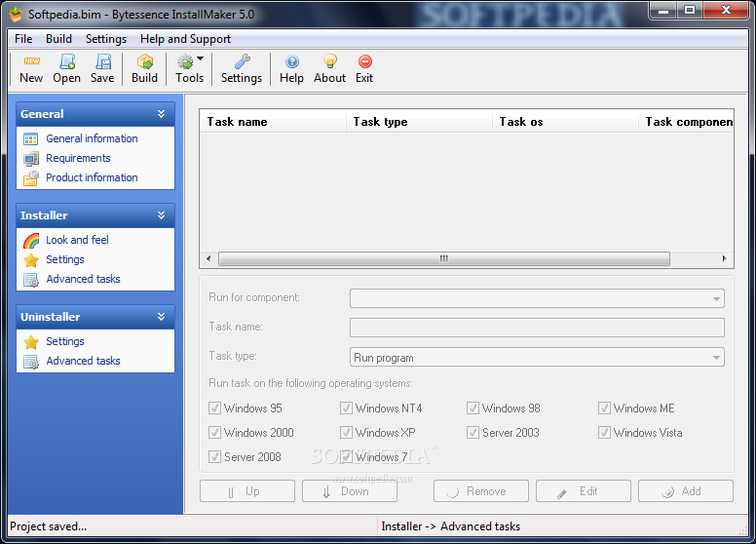The width and height of the screenshot is (756, 544).
Task: Open the Look and feel link
Action: coord(77,240)
